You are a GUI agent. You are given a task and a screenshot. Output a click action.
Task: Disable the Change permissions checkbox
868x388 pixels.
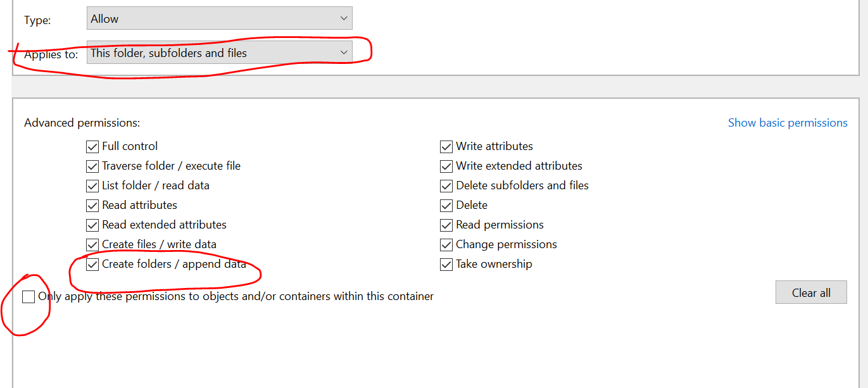click(x=446, y=245)
